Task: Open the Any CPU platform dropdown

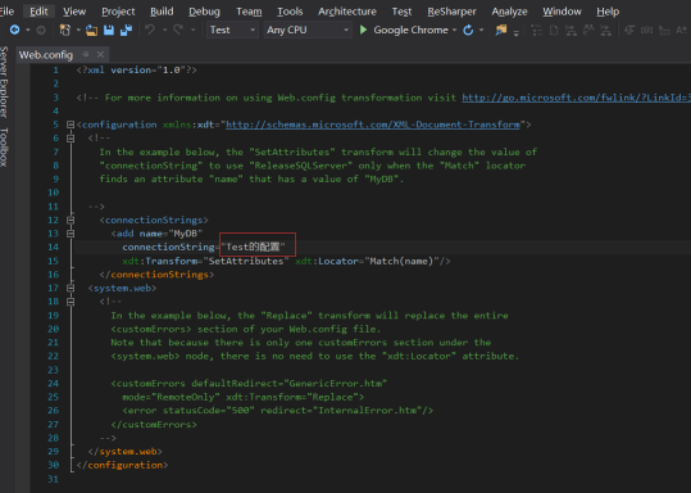Action: [308, 30]
